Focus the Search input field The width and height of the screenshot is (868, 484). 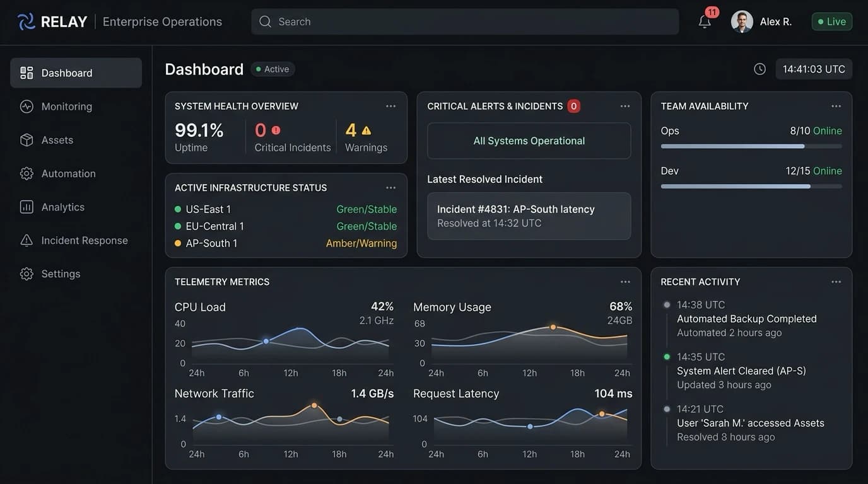coord(465,21)
